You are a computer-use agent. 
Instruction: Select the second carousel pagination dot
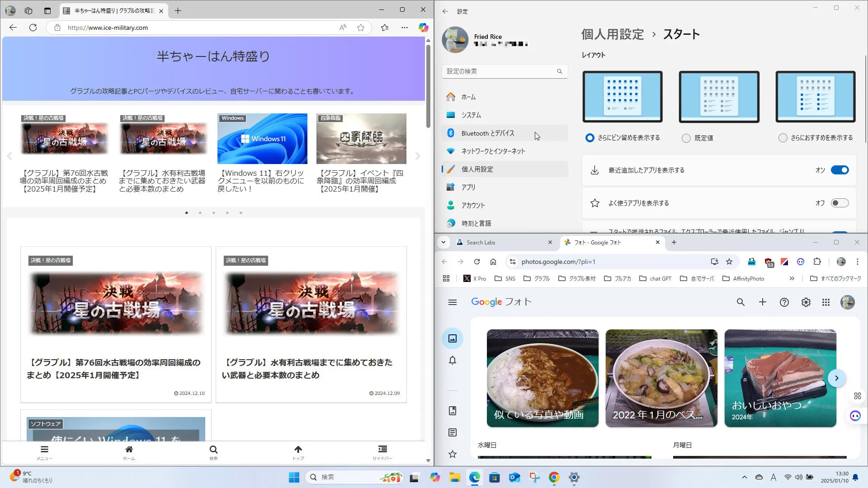(x=200, y=213)
